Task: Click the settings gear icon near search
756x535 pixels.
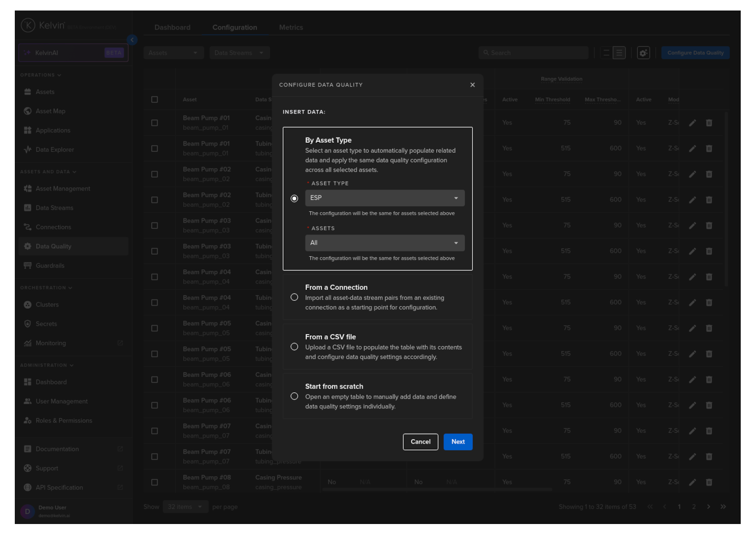Action: (x=643, y=53)
